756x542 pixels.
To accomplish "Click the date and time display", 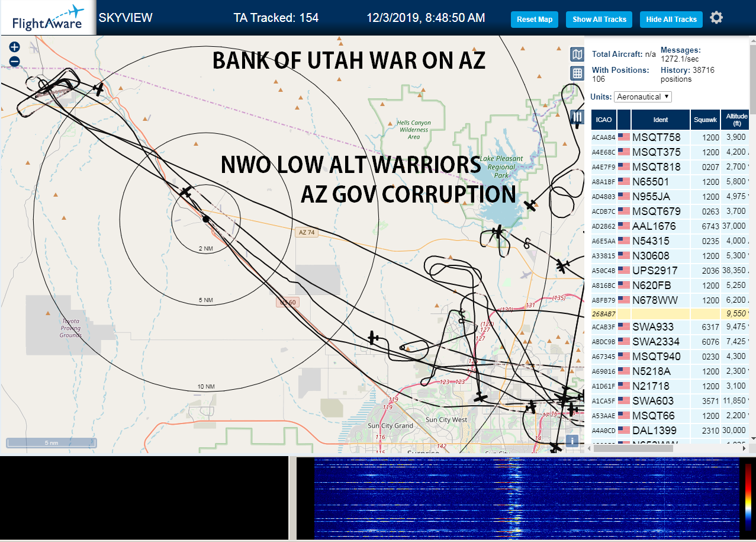I will (426, 18).
